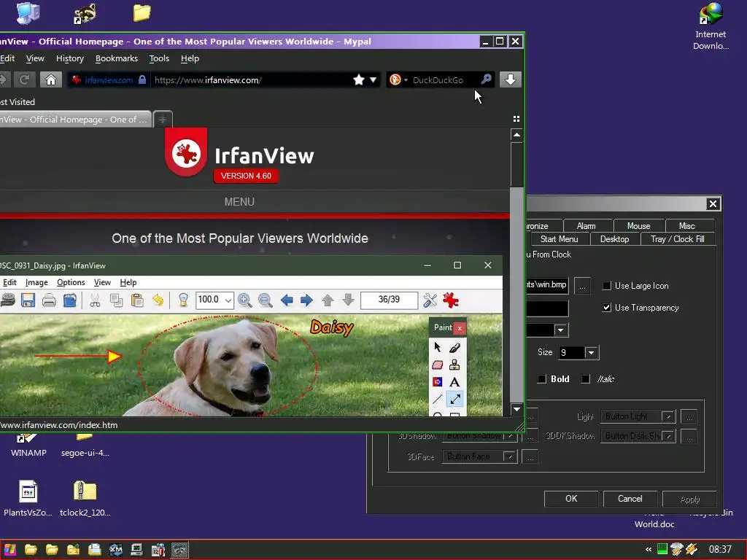Screen dimensions: 747x560
Task: Click the lightning bolt tray icon
Action: point(692,549)
